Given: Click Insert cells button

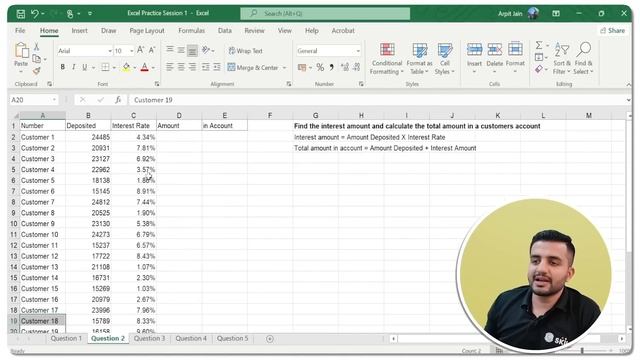Looking at the screenshot, I should tap(474, 59).
